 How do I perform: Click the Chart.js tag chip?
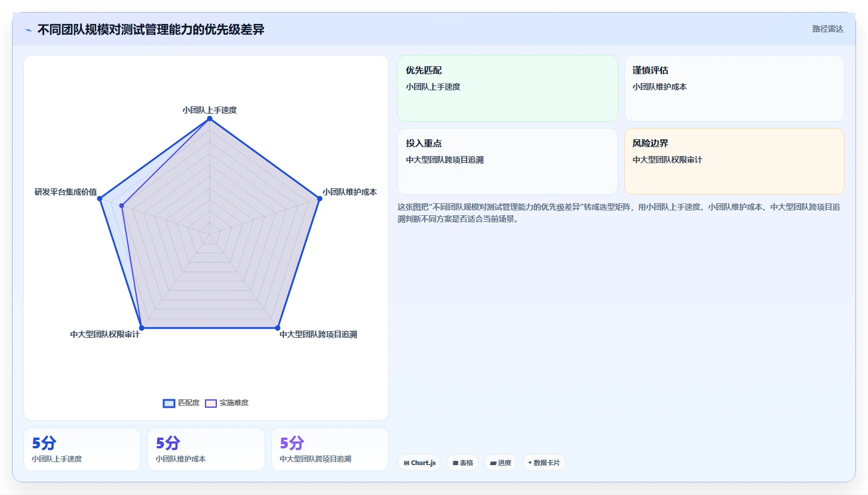pos(419,463)
